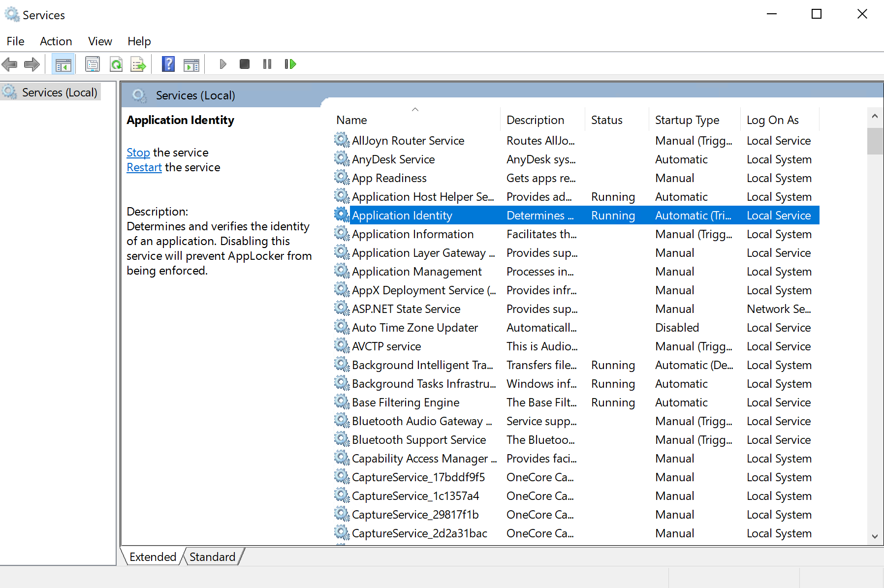Click the Services (Local) header magnifier icon

(140, 95)
